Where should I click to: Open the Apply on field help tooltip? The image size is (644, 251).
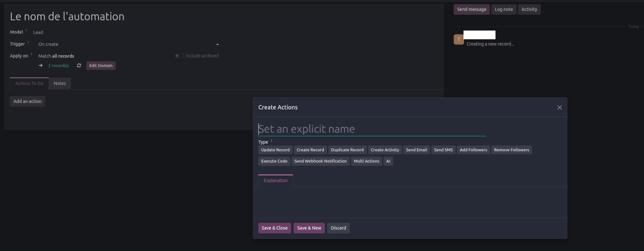(x=31, y=54)
